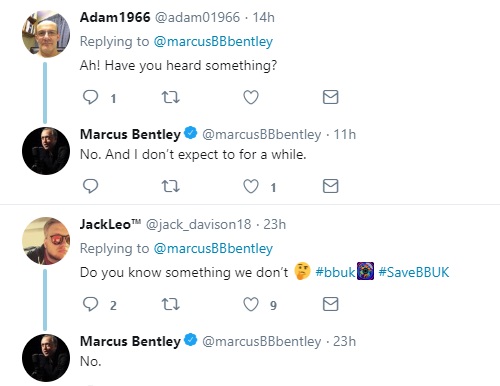Like JackLeo's tweet with 9 likes
This screenshot has width=500, height=386.
[251, 304]
